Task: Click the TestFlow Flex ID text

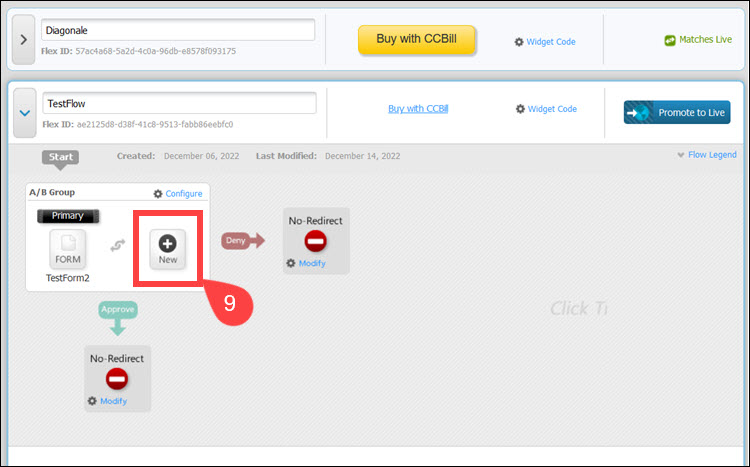Action: 138,124
